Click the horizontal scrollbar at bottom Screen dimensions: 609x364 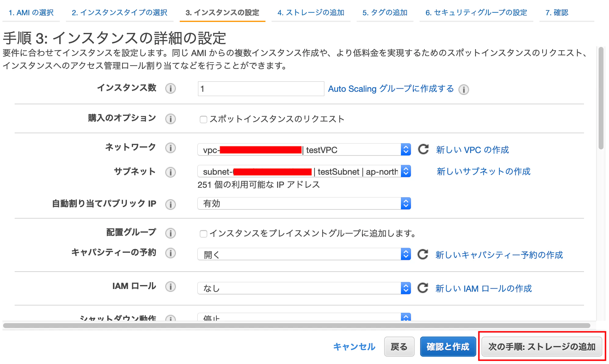click(x=296, y=326)
